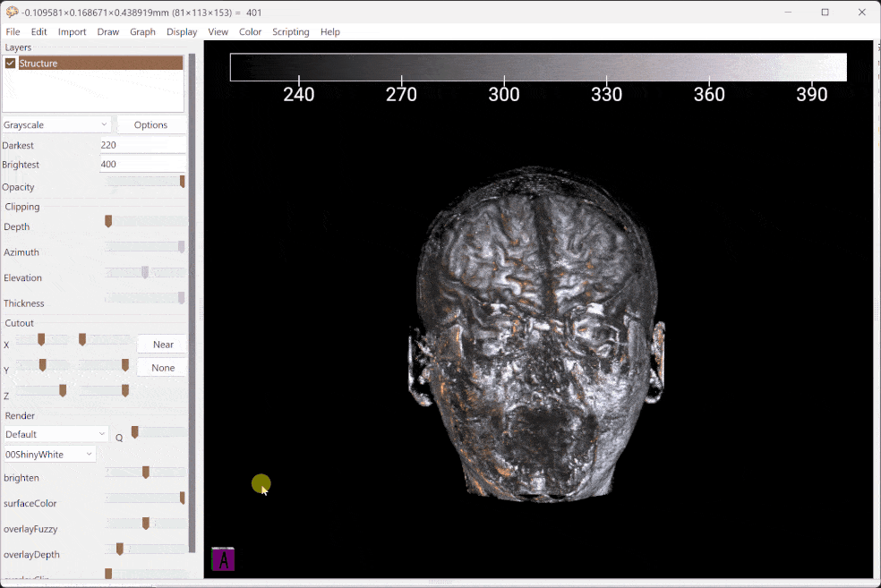The image size is (881, 588).
Task: Click the overlayDepth slider handle
Action: (x=120, y=549)
